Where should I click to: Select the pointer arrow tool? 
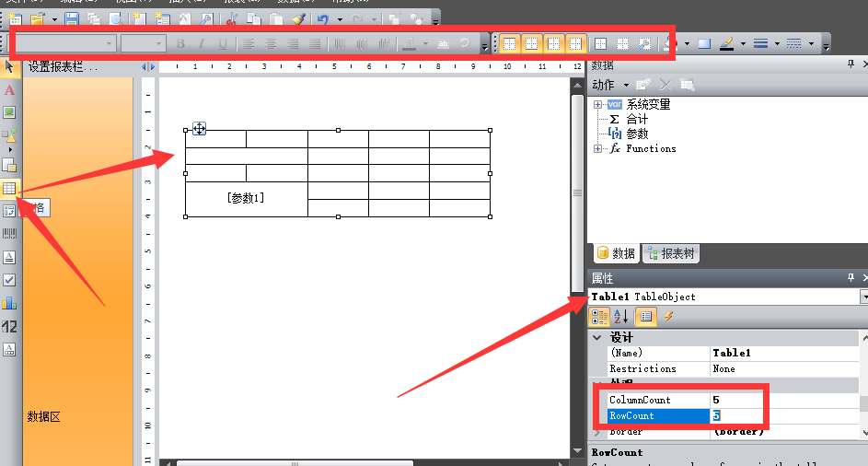click(x=9, y=67)
